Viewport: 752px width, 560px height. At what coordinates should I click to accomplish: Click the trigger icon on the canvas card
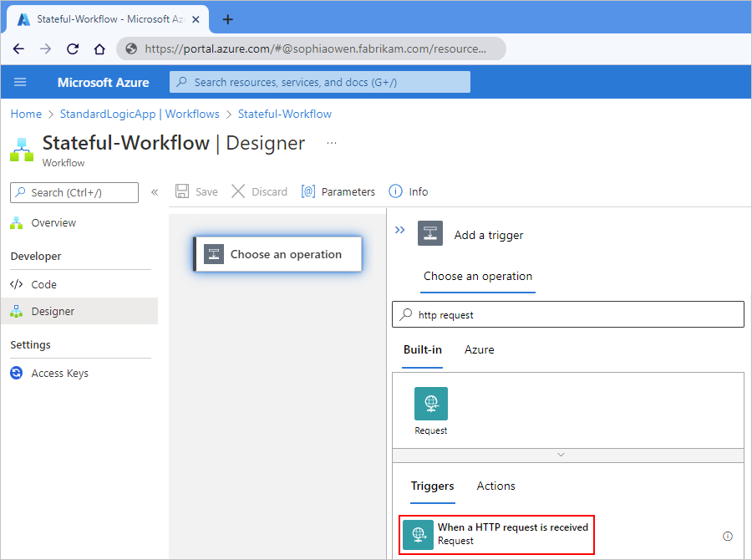[214, 254]
